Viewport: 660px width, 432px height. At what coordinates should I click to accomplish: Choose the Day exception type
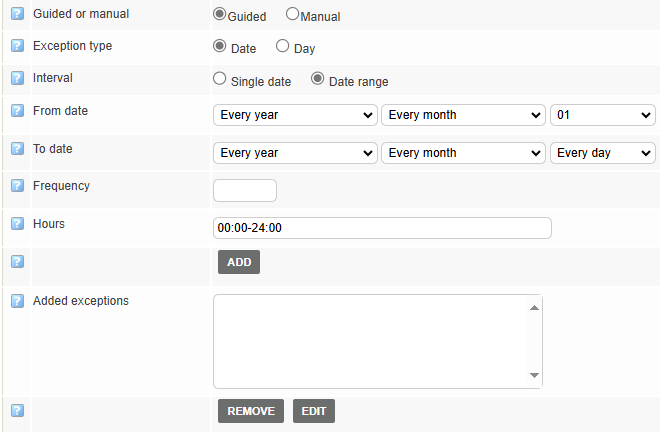282,46
